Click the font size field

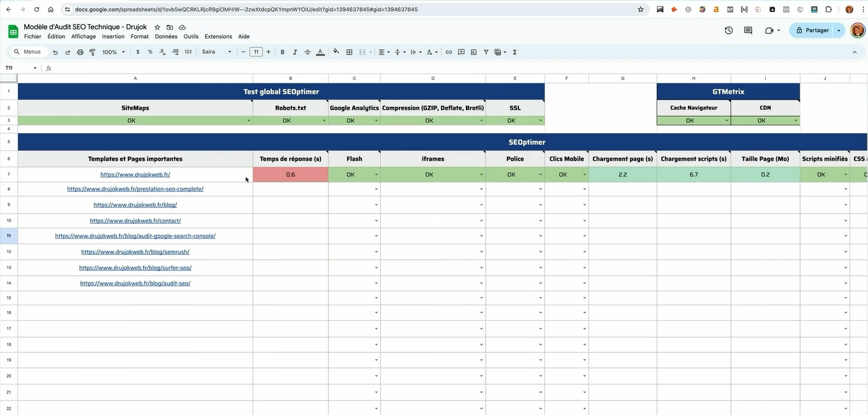(256, 52)
